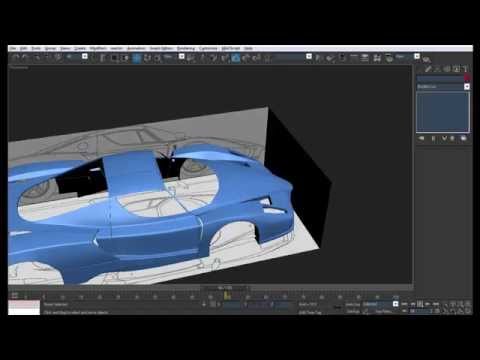
Task: Open the Render Scene teapot dialog
Action: coord(389,58)
